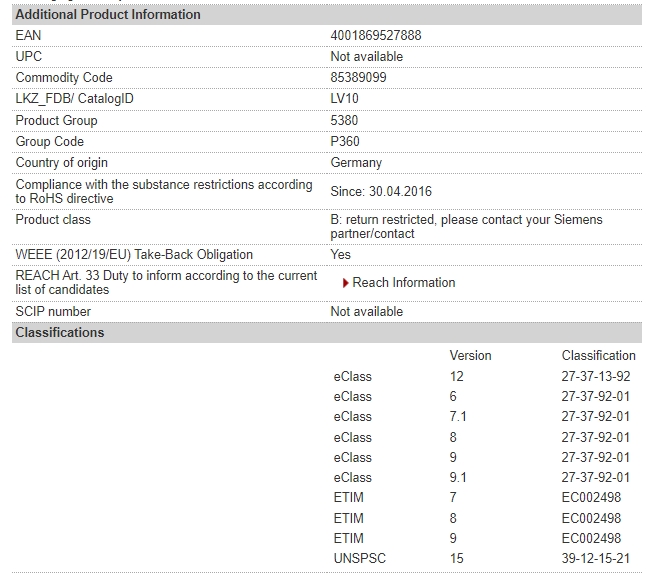
Task: Click the SCIP number label
Action: pyautogui.click(x=53, y=311)
